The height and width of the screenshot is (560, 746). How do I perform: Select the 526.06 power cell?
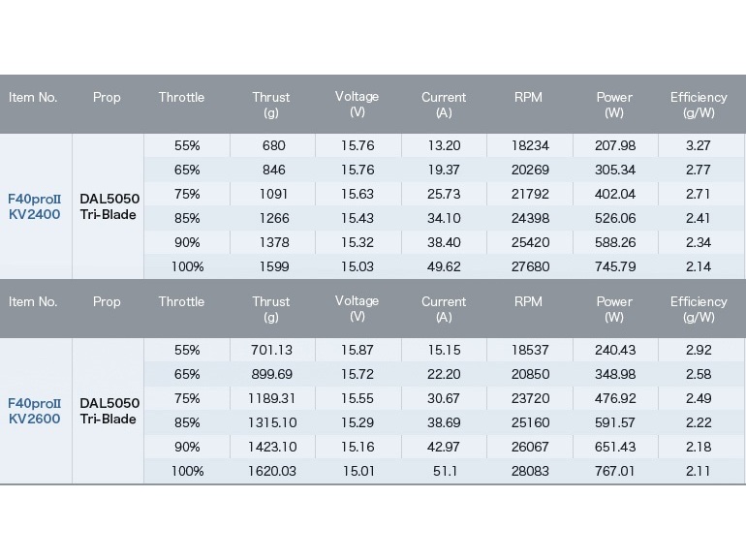[x=615, y=219]
